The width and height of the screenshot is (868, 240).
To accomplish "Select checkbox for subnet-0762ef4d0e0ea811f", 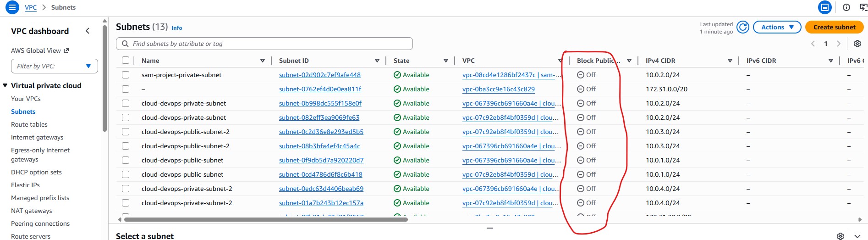I will pos(126,89).
